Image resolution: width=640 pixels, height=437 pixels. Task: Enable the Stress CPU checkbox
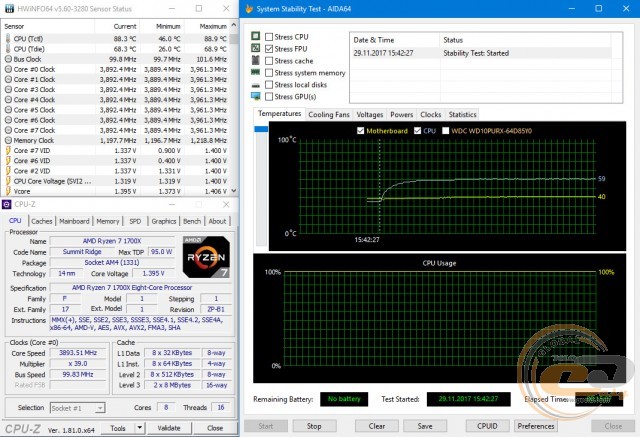point(269,37)
